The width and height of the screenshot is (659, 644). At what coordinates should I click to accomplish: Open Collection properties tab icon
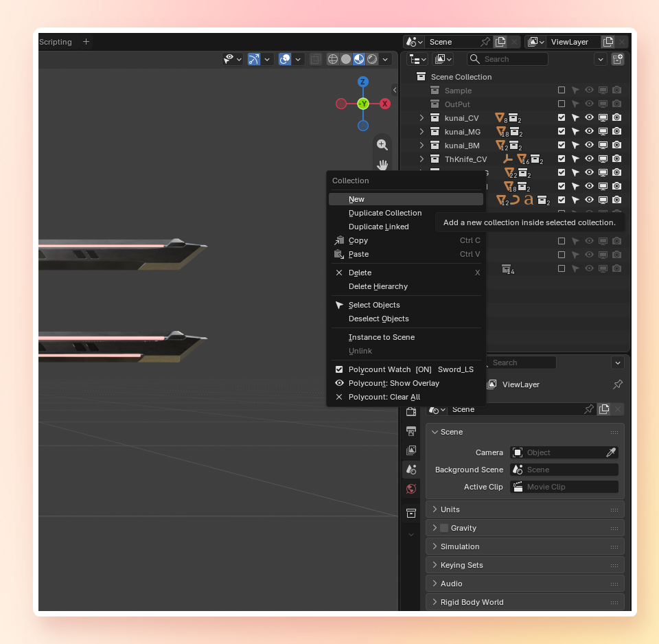tap(411, 514)
